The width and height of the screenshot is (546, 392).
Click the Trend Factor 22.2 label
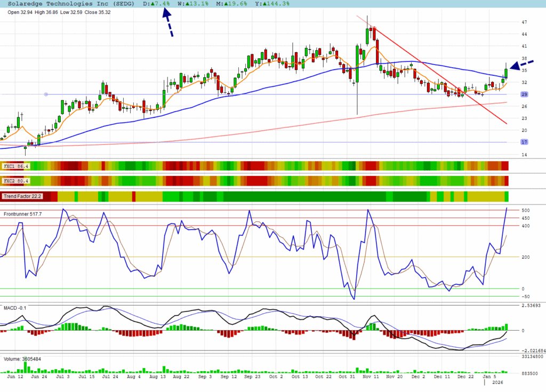(22, 196)
